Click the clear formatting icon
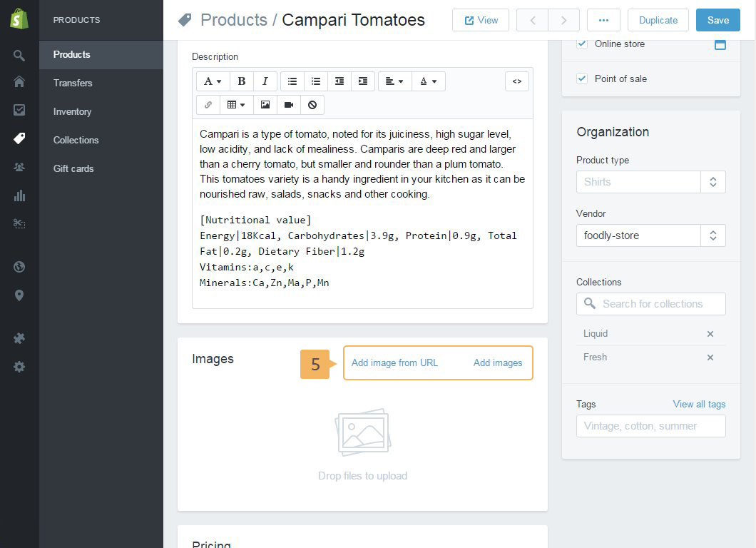 pos(312,105)
